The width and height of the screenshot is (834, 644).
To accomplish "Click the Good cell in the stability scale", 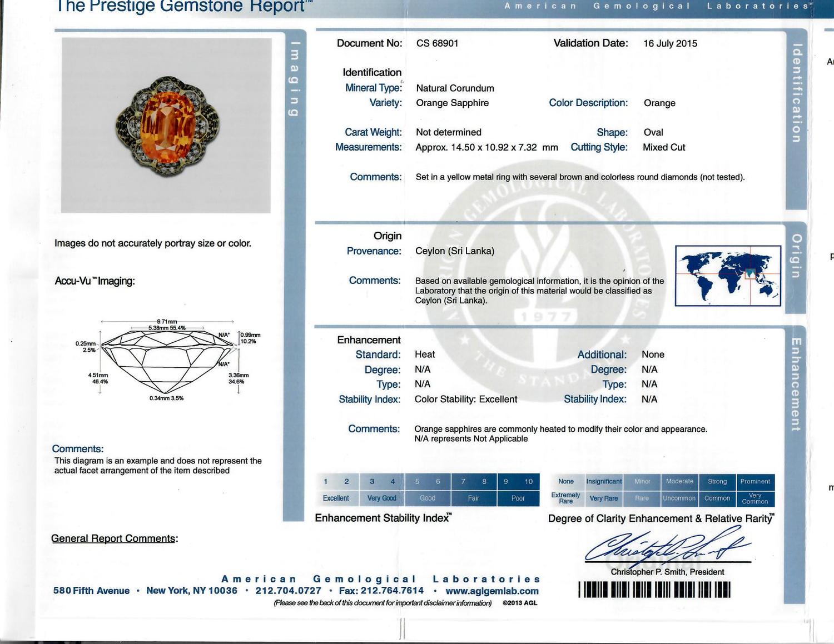I will click(x=428, y=498).
